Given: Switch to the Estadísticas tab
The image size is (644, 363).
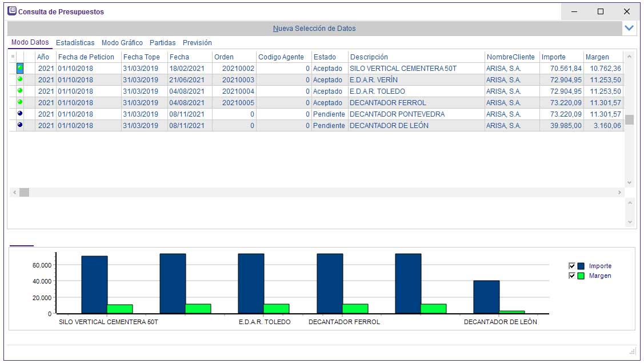Looking at the screenshot, I should click(x=75, y=43).
